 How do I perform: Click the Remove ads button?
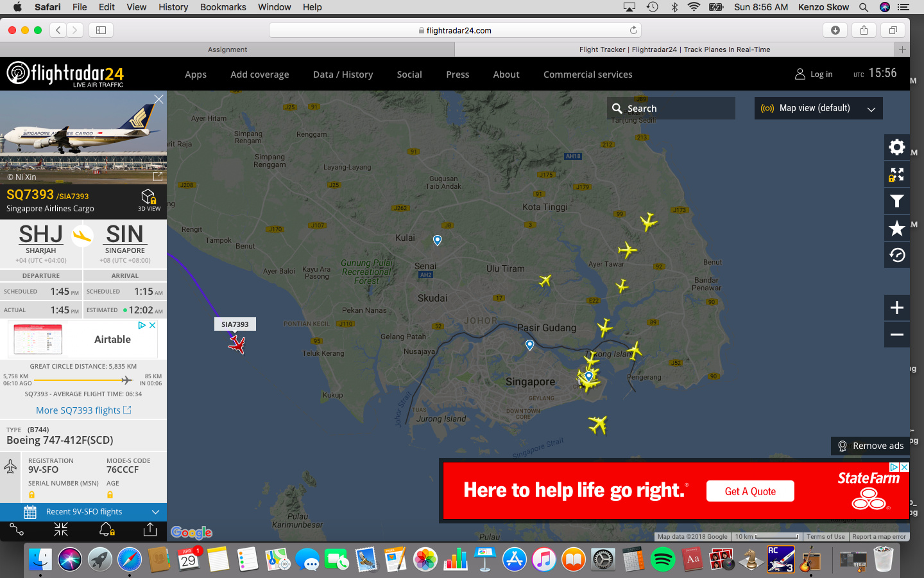[x=871, y=446]
